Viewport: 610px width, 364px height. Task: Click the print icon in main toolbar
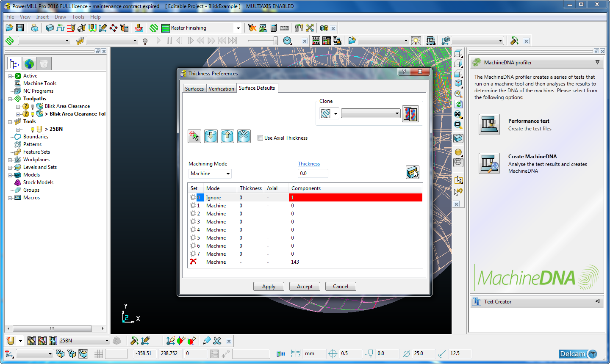[x=35, y=28]
